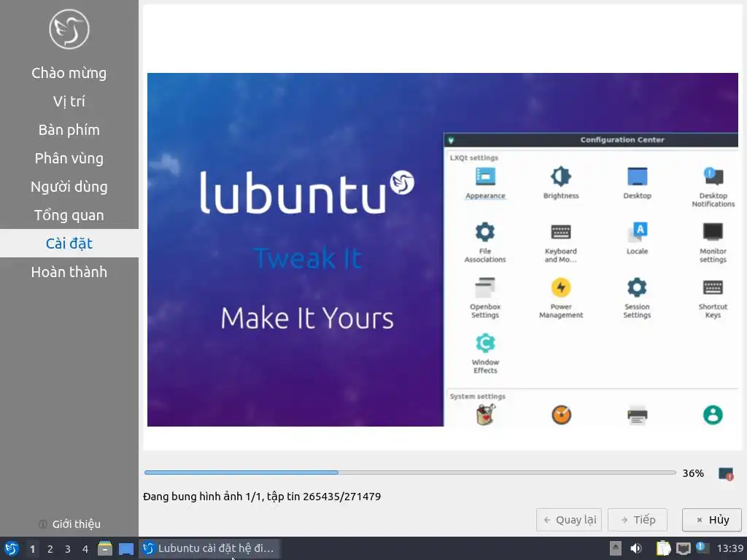Switch to virtual desktop 4
Viewport: 747px width, 560px height.
coord(85,549)
